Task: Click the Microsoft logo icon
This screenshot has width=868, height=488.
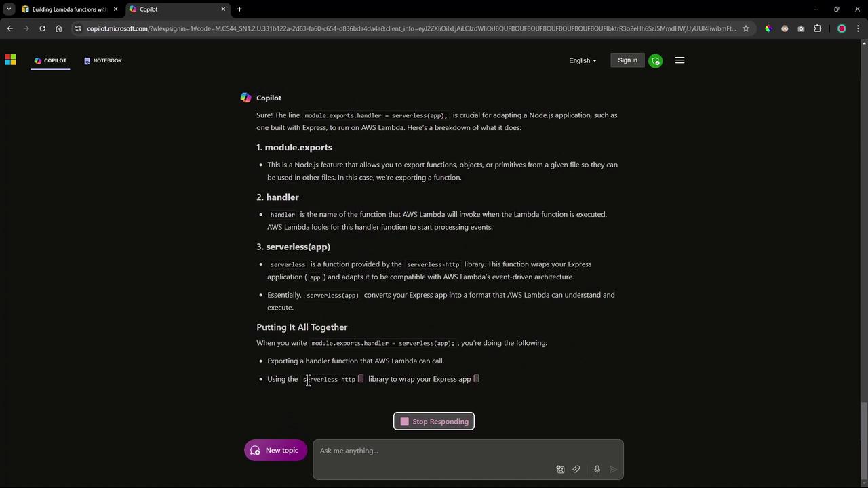Action: [x=10, y=60]
